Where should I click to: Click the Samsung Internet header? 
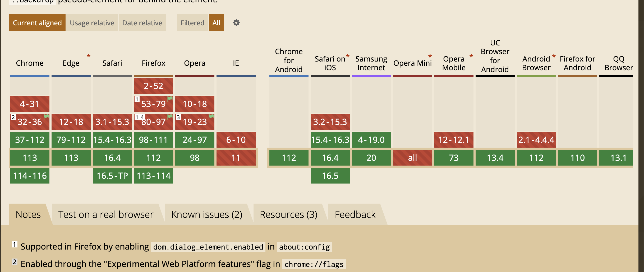371,63
